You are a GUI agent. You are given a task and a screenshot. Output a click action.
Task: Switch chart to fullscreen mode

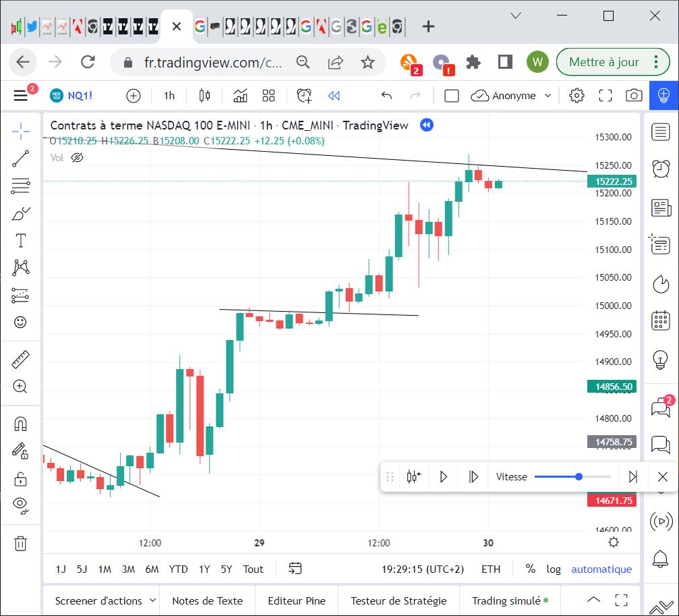[x=606, y=96]
